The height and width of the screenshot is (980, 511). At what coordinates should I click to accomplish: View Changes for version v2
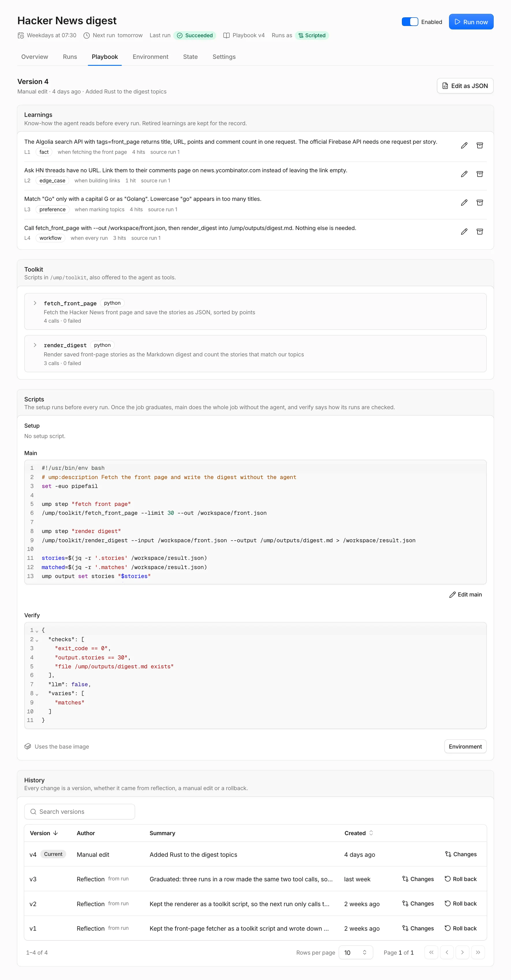[x=418, y=904]
